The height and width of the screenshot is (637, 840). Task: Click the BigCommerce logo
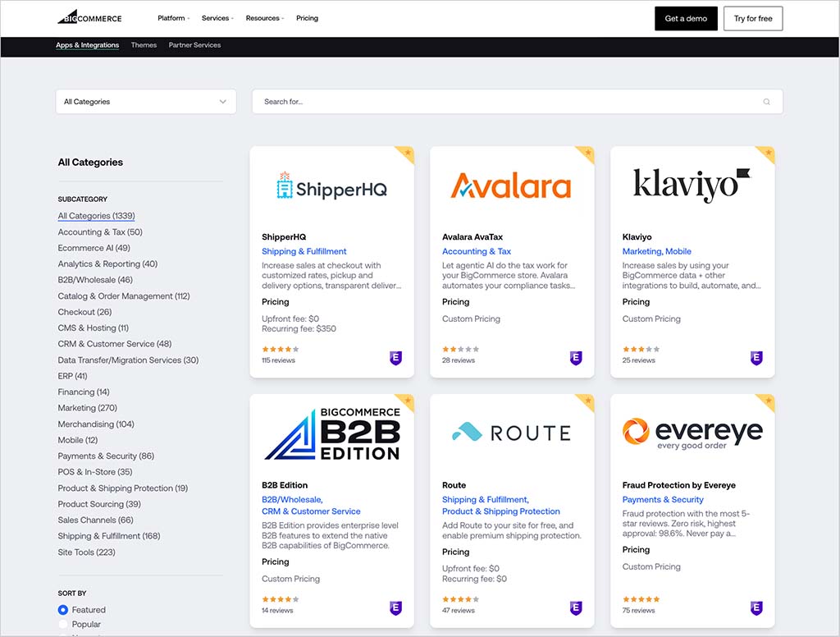89,17
